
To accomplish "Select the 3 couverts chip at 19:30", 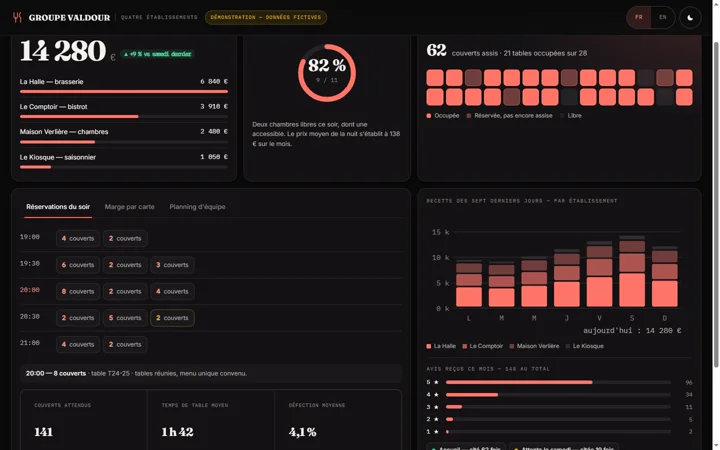I will pos(172,265).
